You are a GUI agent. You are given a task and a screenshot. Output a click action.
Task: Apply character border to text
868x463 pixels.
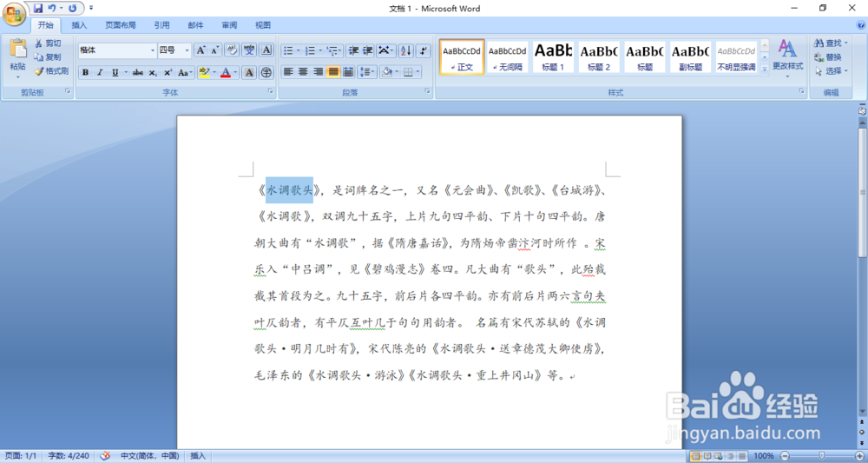coord(266,50)
